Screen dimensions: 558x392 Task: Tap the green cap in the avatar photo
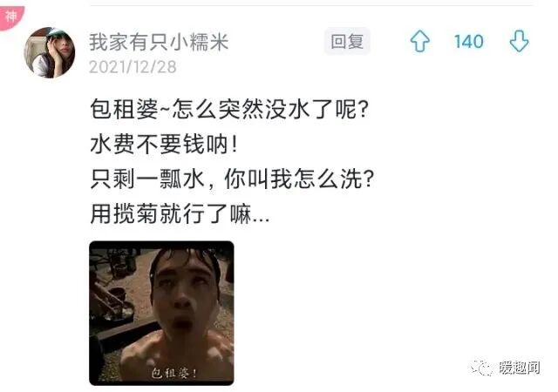pos(57,32)
